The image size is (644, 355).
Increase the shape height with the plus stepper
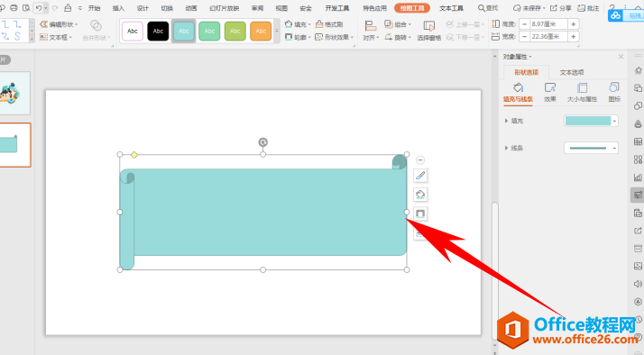(574, 24)
